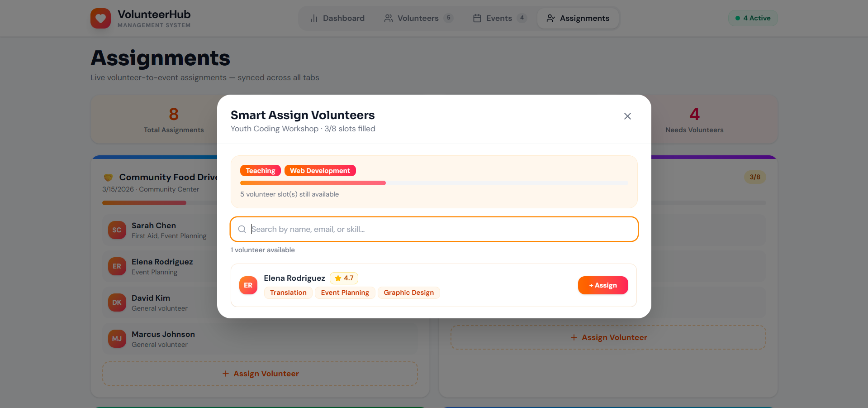Assign Elena Rodriguez to the workshop
This screenshot has width=868, height=408.
pyautogui.click(x=602, y=285)
